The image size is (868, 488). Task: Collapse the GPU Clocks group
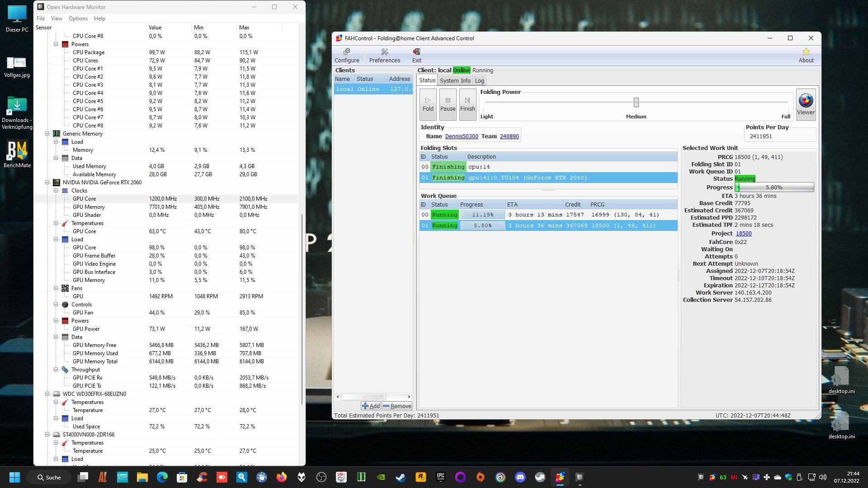click(56, 191)
